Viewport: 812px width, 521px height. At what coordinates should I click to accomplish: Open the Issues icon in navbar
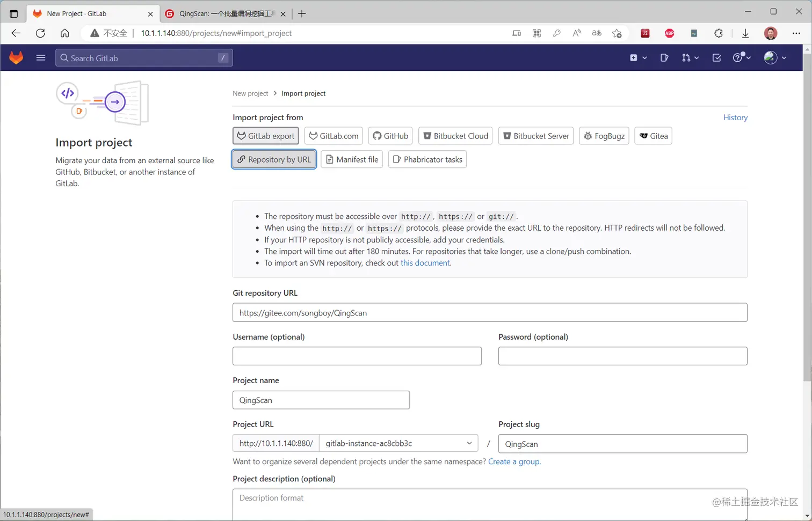[664, 57]
